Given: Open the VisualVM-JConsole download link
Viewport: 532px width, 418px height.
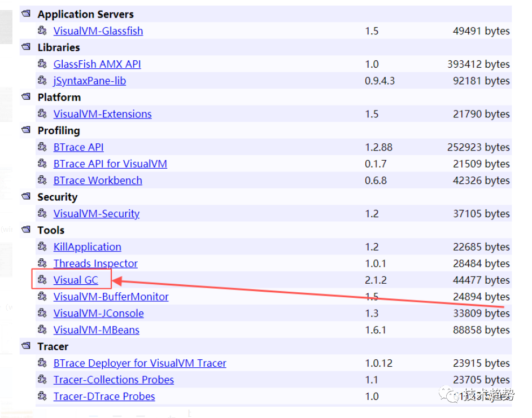Looking at the screenshot, I should coord(98,314).
